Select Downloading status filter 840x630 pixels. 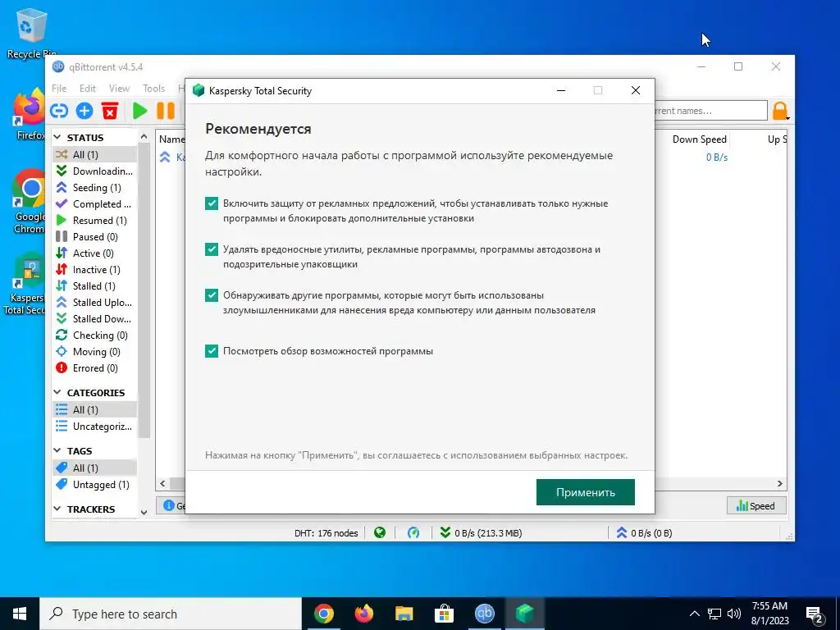94,171
